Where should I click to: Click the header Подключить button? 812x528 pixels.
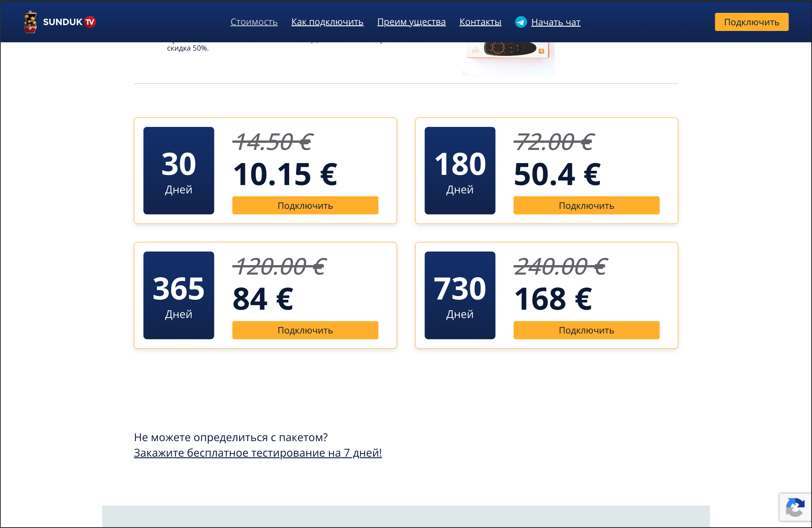752,22
